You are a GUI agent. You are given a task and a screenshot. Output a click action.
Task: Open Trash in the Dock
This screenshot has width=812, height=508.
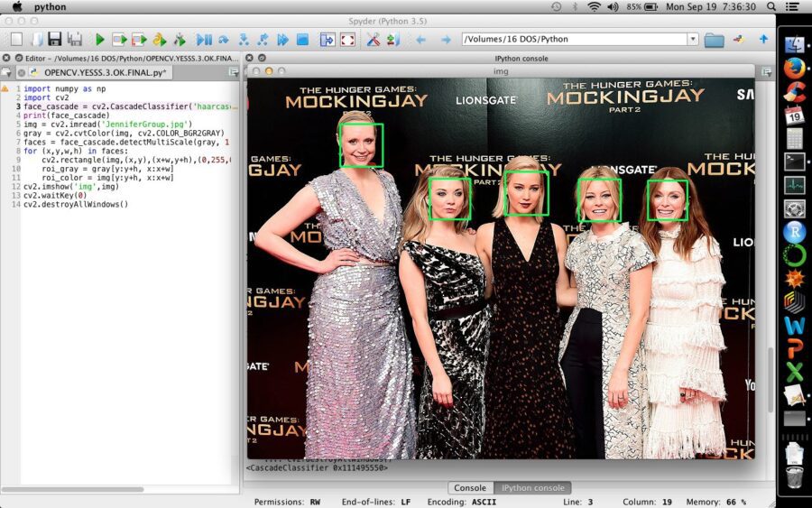(794, 476)
